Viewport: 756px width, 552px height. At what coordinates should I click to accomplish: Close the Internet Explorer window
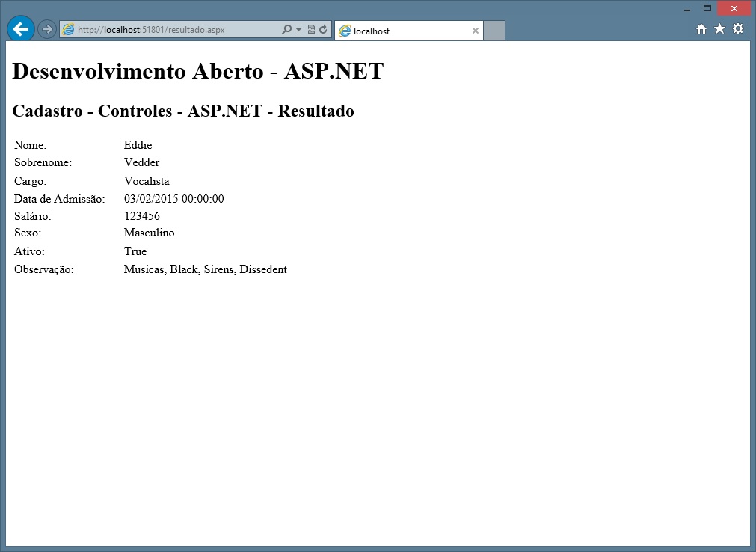734,8
